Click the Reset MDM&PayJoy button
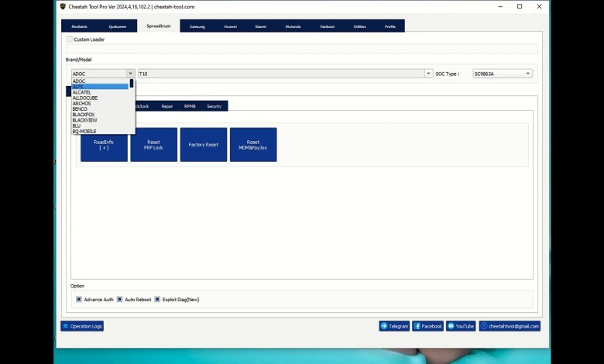 coord(253,145)
